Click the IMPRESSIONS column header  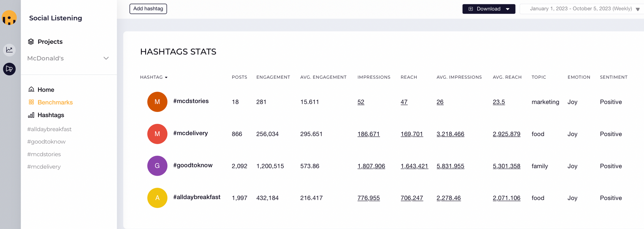pyautogui.click(x=374, y=77)
